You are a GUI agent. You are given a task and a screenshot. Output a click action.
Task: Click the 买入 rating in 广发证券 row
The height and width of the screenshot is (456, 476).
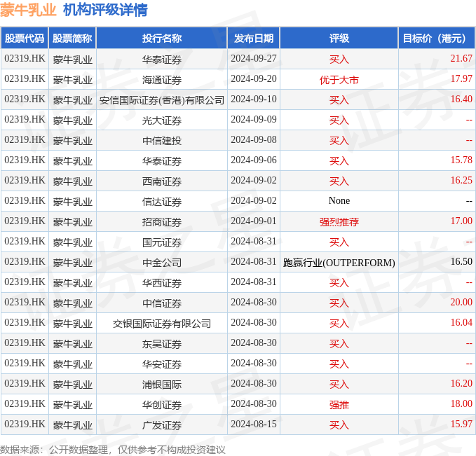pos(339,425)
